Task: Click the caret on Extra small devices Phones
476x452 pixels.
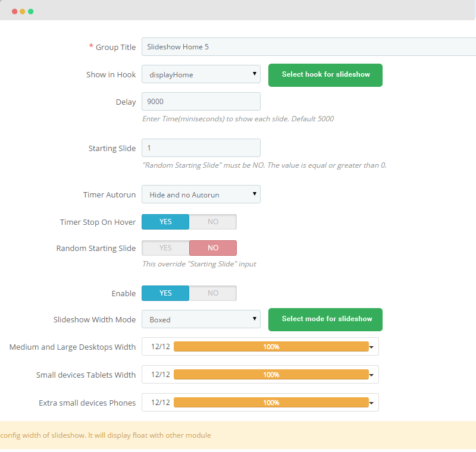Action: point(371,403)
